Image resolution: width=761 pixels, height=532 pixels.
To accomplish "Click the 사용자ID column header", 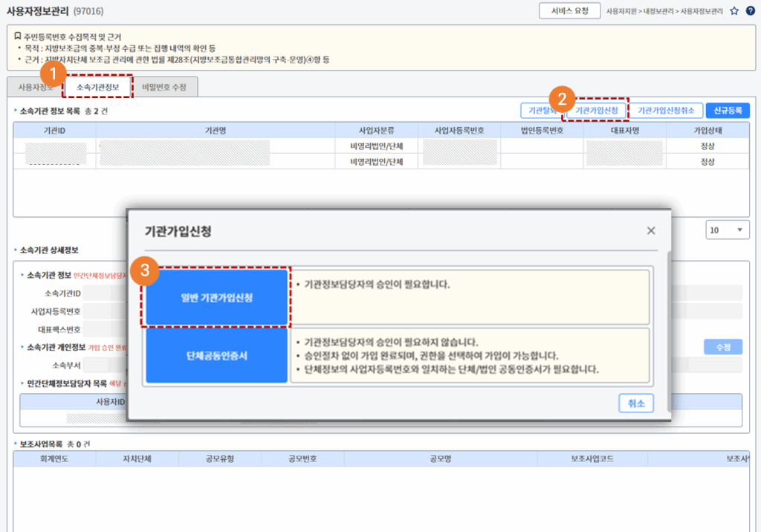I will pyautogui.click(x=111, y=402).
